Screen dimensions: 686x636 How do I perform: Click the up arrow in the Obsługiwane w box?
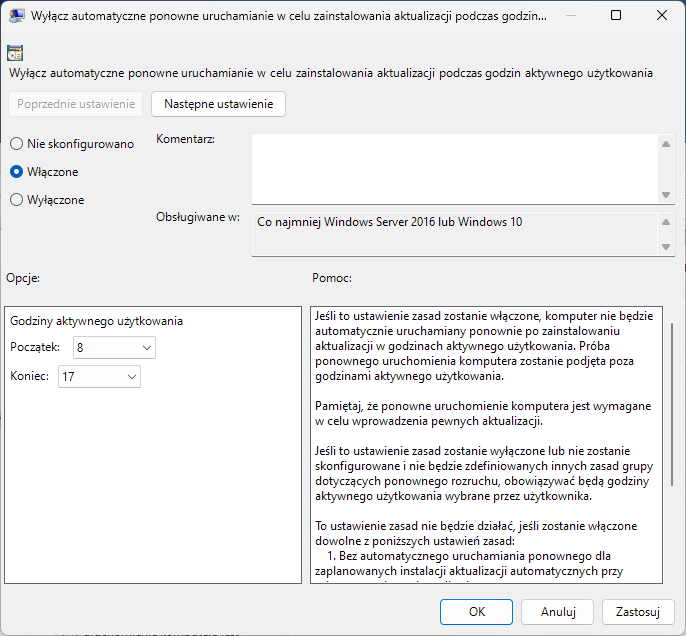tap(666, 222)
